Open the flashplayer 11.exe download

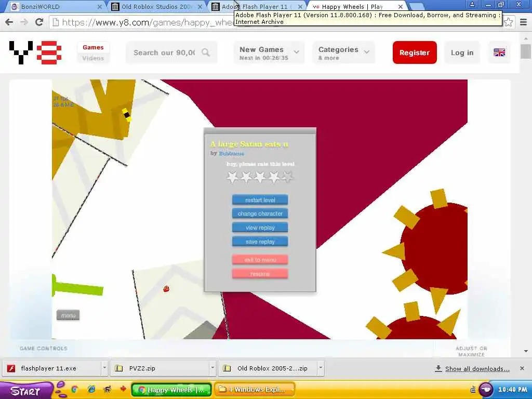coord(52,368)
